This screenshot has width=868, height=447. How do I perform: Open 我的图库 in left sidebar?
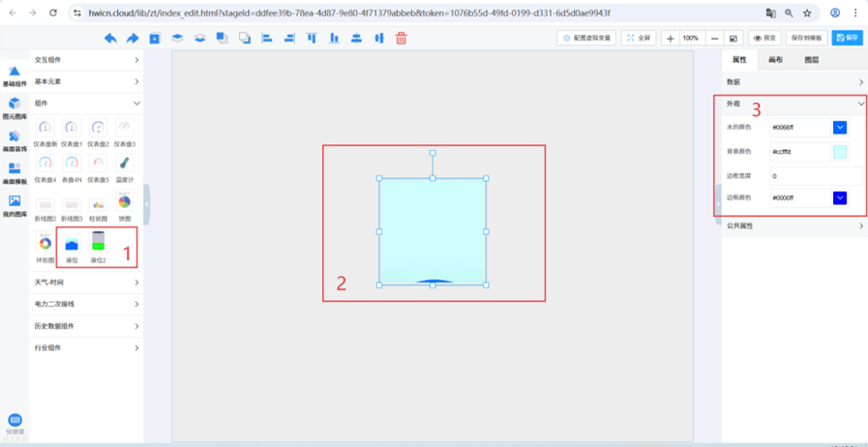15,204
